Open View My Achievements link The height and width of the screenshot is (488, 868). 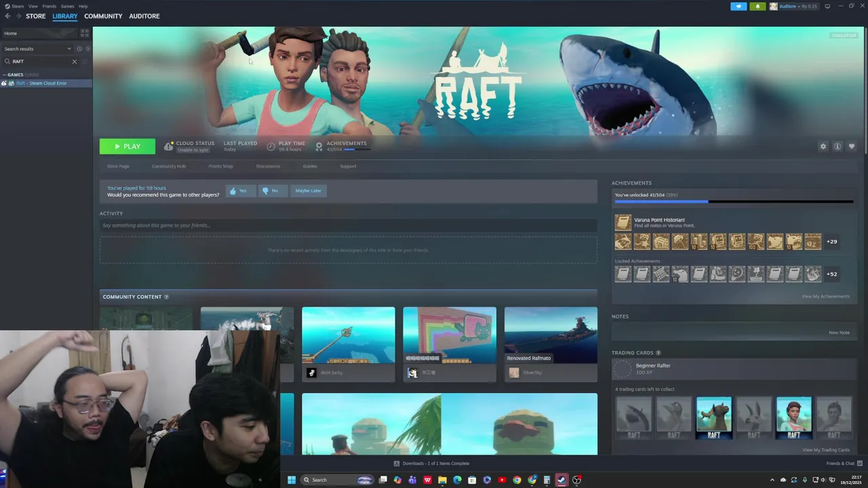[825, 296]
